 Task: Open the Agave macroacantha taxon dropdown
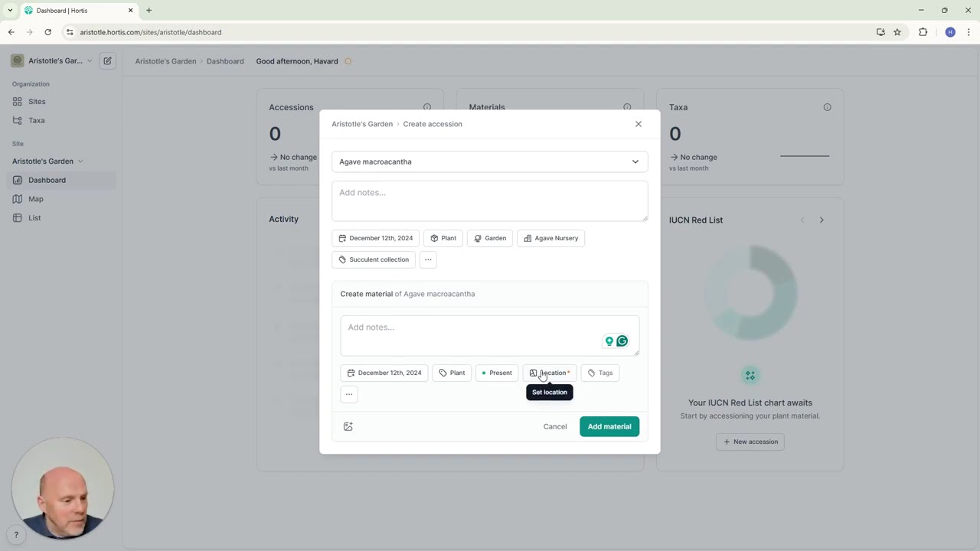tap(490, 161)
